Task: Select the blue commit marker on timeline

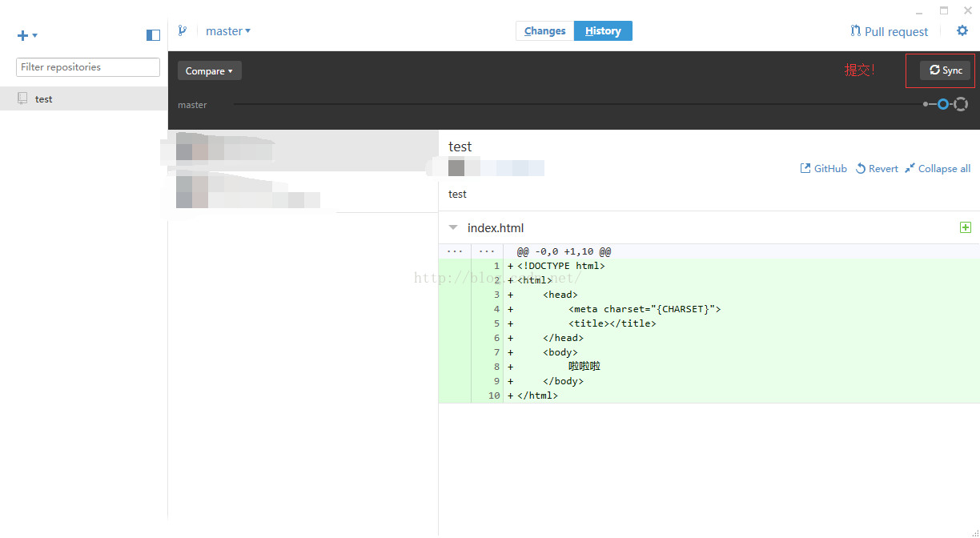Action: 943,104
